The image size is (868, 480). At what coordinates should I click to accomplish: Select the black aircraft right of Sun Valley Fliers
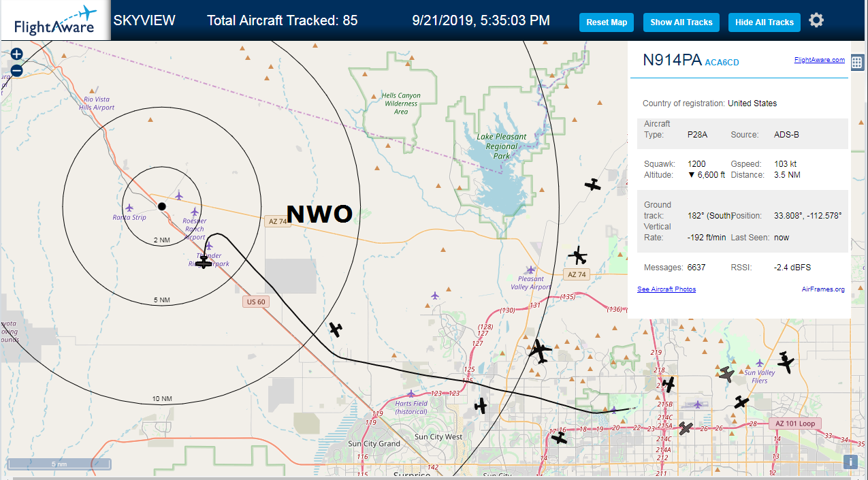[x=786, y=362]
